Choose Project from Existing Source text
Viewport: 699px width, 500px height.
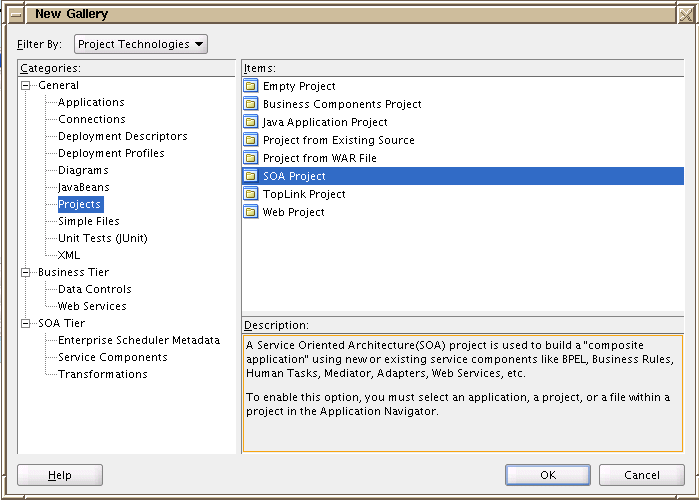click(339, 140)
